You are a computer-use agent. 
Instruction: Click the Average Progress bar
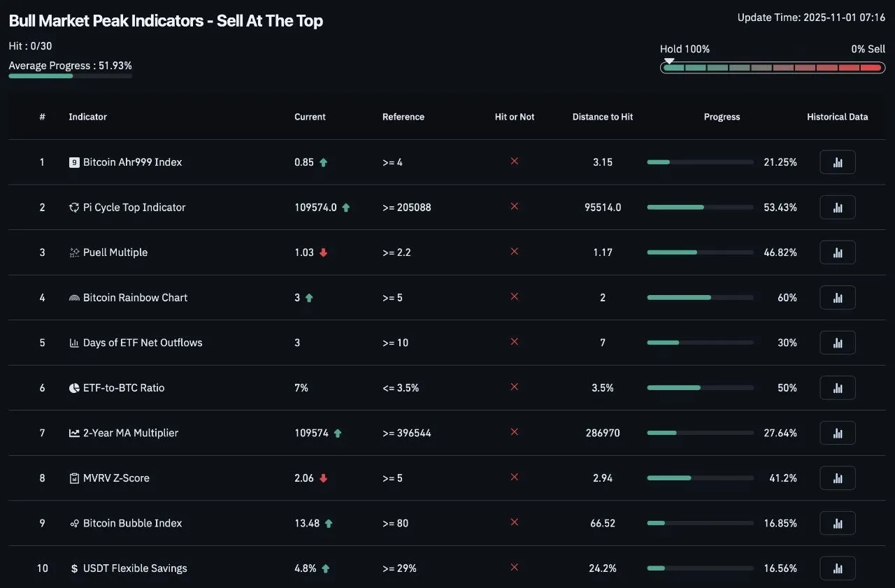coord(70,76)
